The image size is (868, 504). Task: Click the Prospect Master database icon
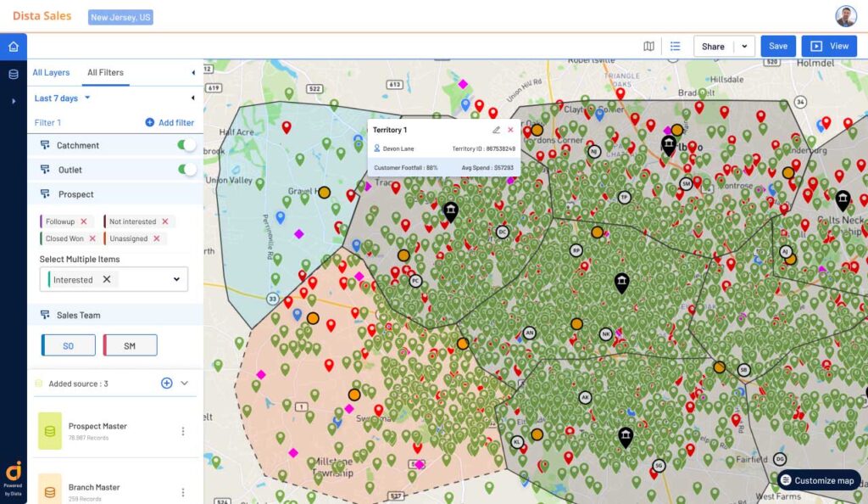pos(50,431)
